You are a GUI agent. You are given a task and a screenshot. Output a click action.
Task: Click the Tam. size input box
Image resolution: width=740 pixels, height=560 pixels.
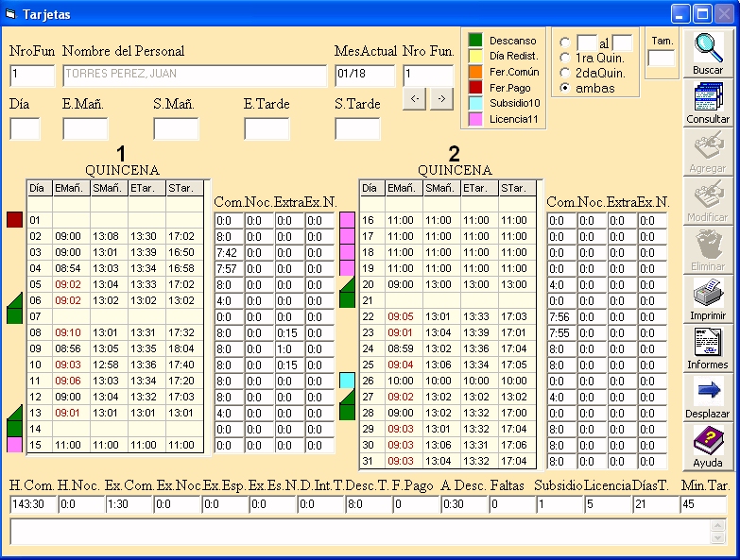[662, 59]
